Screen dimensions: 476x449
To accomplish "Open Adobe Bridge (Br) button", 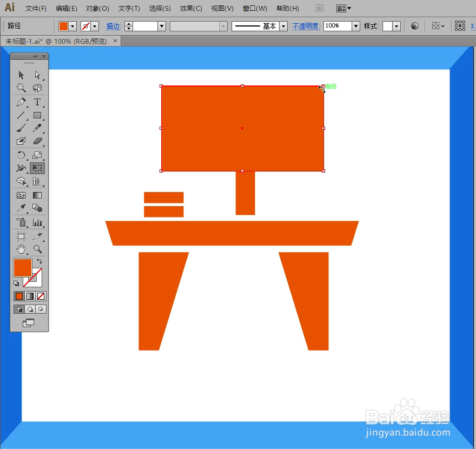I will 320,9.
